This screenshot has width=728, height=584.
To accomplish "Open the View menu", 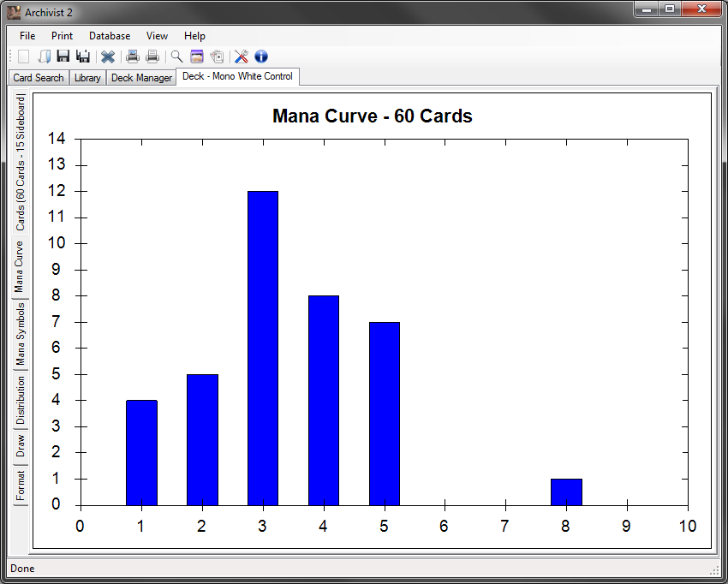I will click(157, 36).
